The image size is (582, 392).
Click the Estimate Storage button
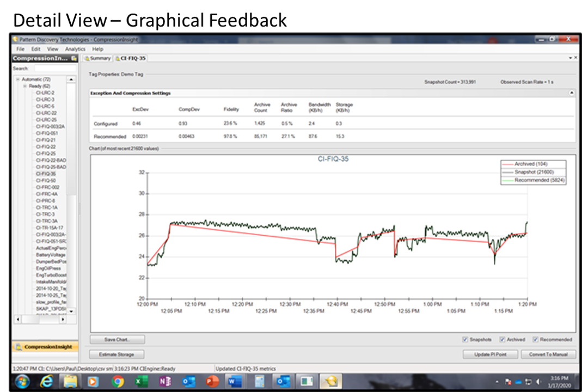117,354
